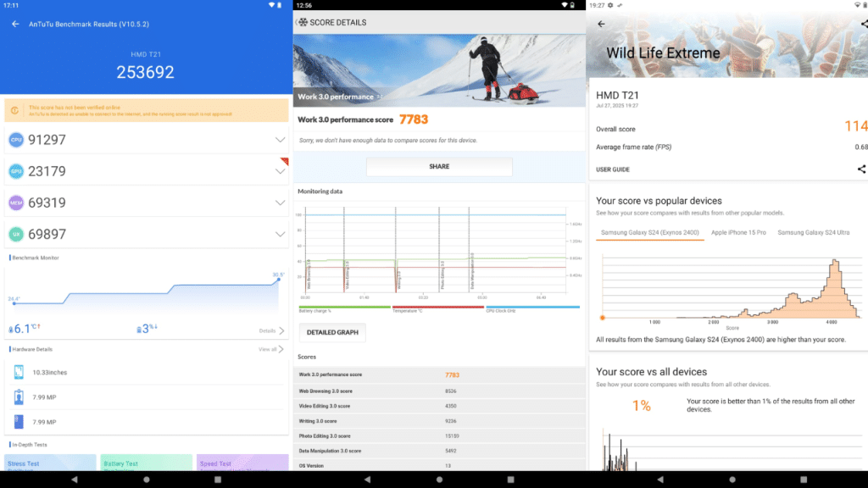This screenshot has width=868, height=488.
Task: Go back from AnTuTu Benchmark Results
Action: tap(15, 24)
